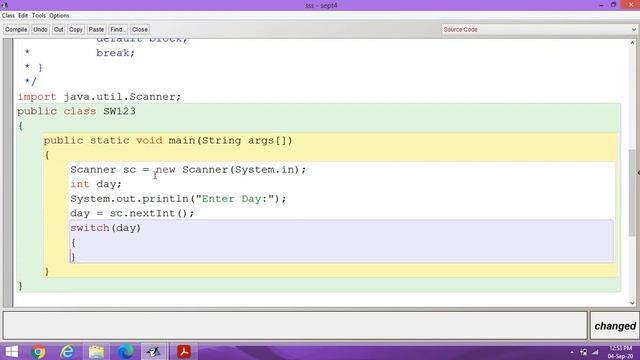
Task: Open the Edit menu
Action: [x=23, y=16]
